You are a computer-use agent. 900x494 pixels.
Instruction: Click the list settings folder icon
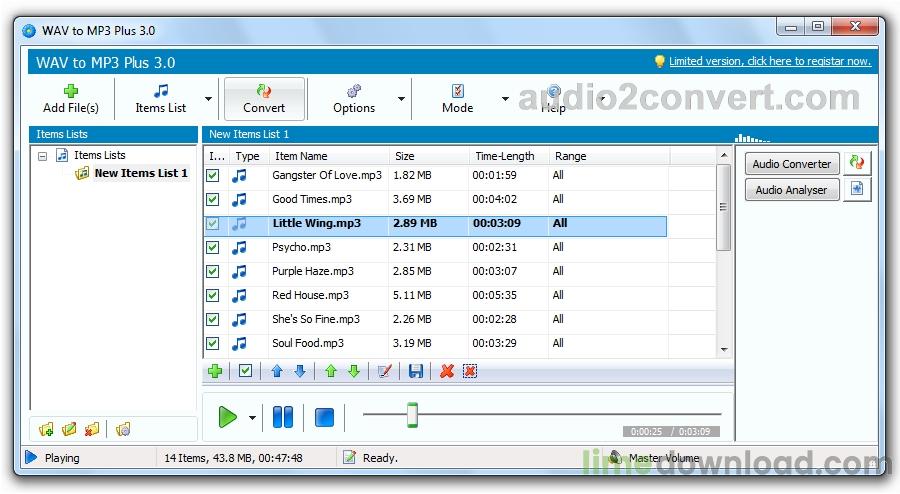point(123,429)
